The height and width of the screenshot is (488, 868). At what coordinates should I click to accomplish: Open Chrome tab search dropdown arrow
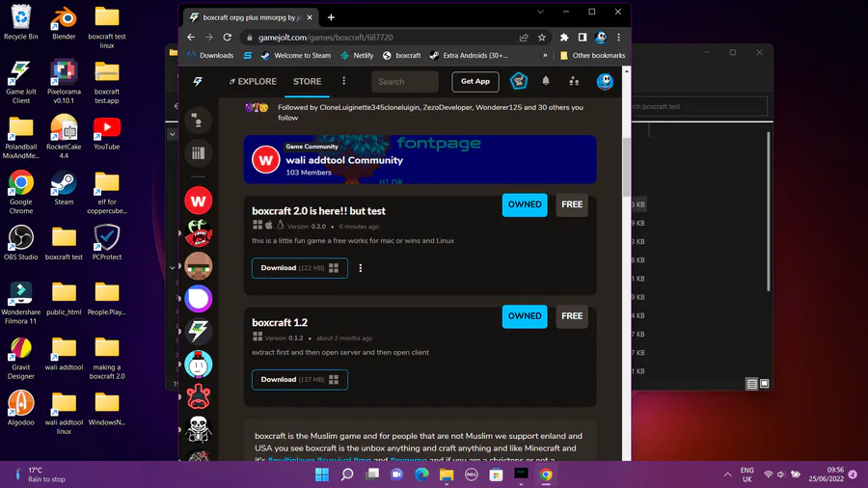pyautogui.click(x=540, y=12)
